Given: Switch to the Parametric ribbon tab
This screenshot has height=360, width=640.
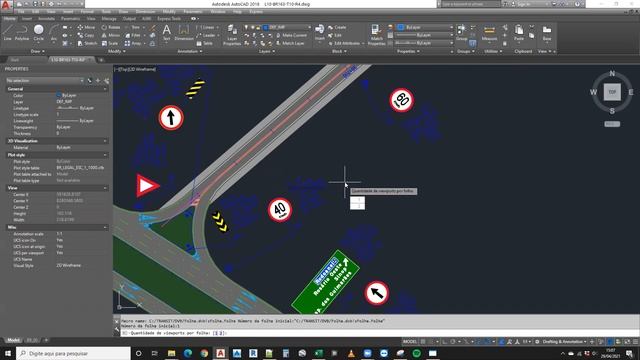Looking at the screenshot, I should pos(71,18).
